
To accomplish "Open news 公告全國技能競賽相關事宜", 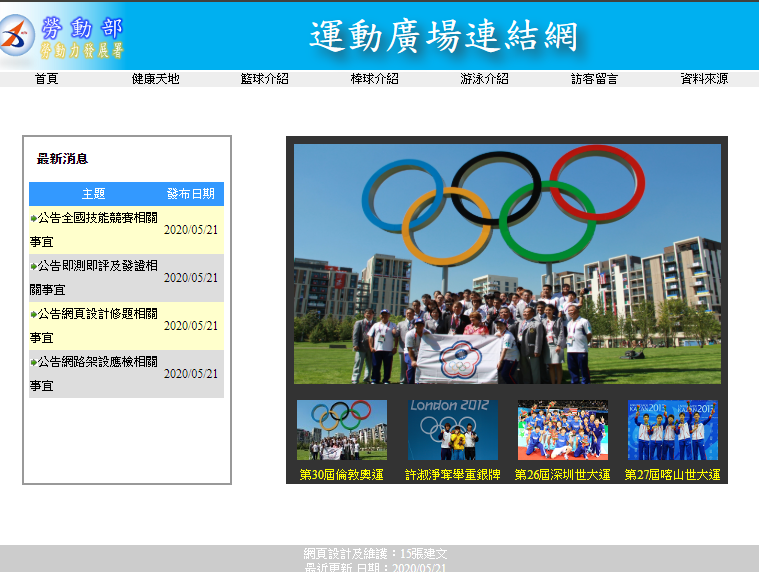I will pyautogui.click(x=94, y=230).
